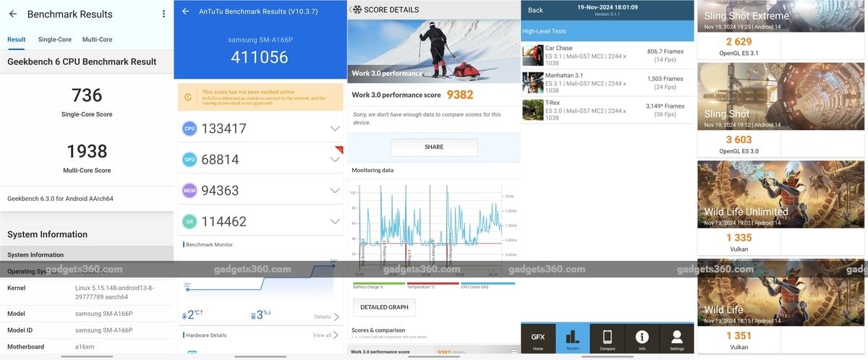Open GFXBench Settings tab

click(676, 339)
